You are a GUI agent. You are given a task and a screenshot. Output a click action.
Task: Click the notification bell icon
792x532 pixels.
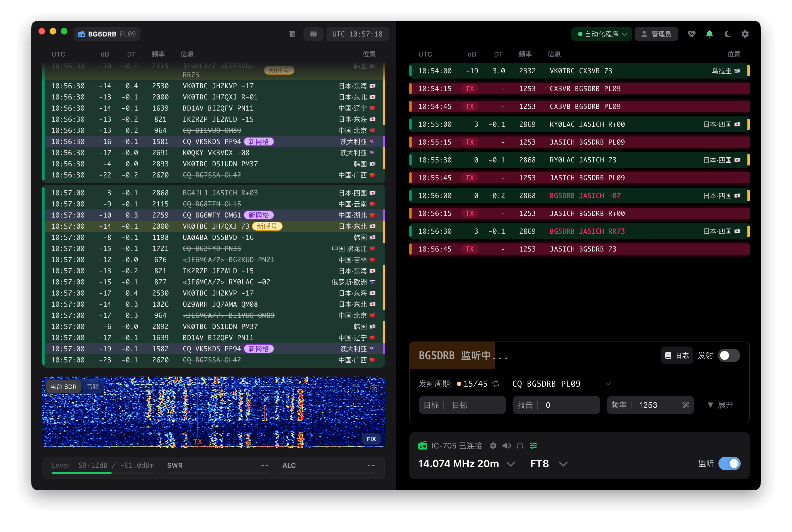click(x=709, y=34)
